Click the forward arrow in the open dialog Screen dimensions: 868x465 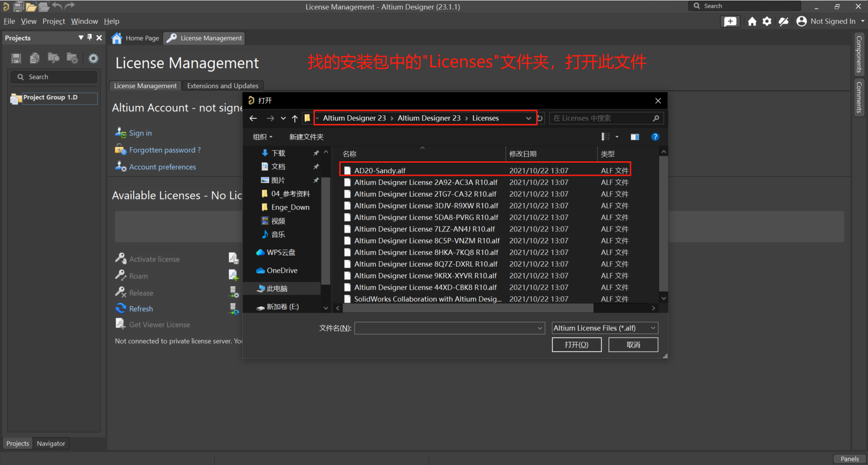pyautogui.click(x=270, y=118)
